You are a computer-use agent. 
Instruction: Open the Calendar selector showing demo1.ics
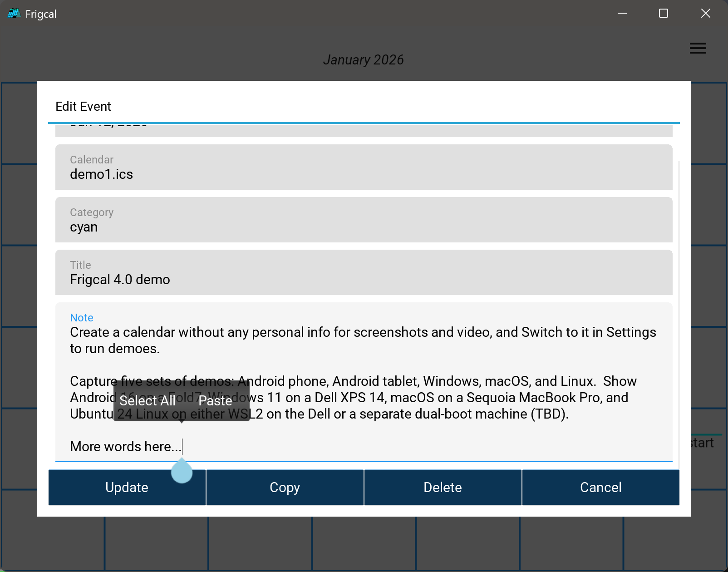coord(364,167)
